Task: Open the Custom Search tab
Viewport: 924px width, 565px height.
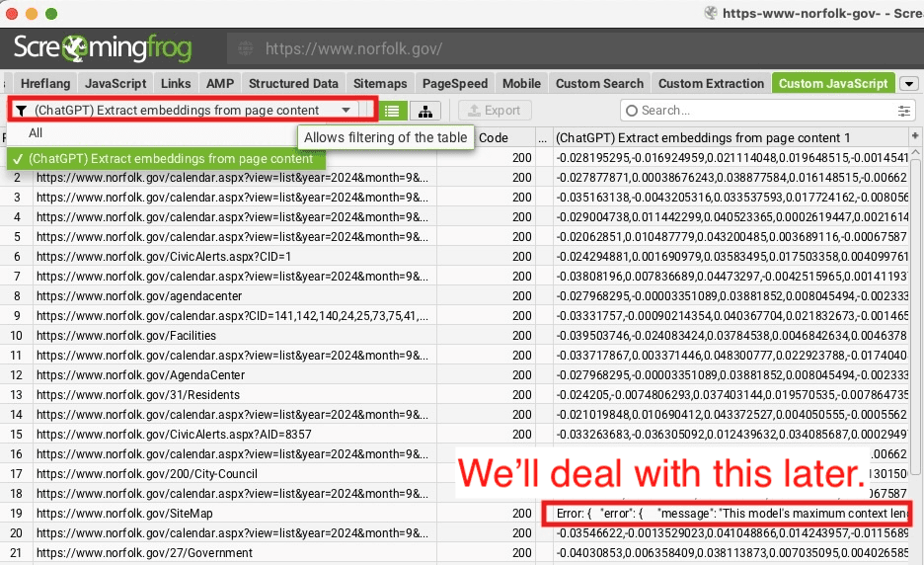Action: [599, 84]
